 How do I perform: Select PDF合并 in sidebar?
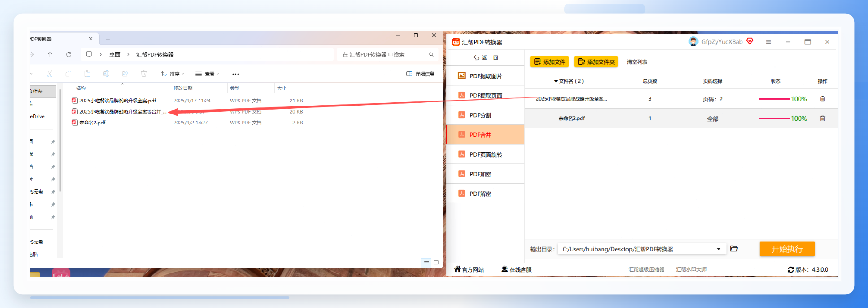pyautogui.click(x=485, y=135)
